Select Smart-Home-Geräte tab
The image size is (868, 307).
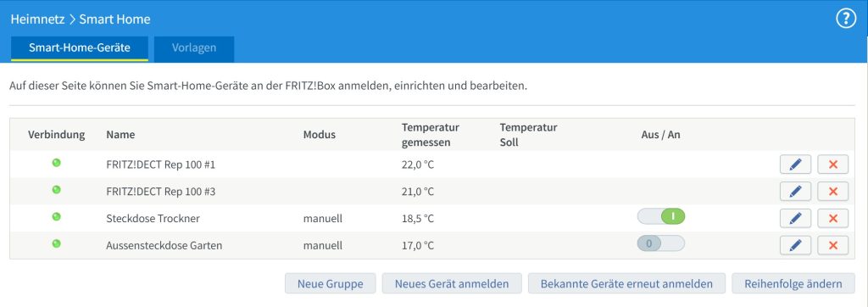coord(80,48)
